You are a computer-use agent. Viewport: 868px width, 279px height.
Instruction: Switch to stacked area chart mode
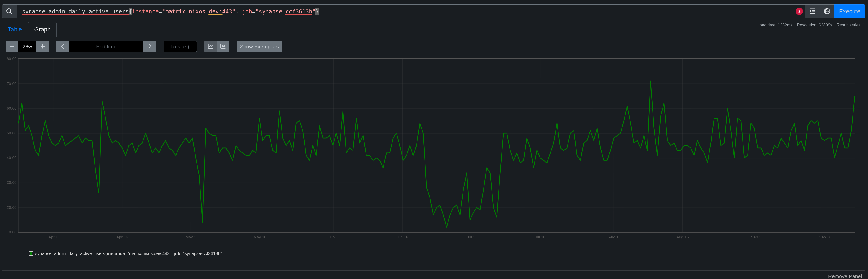(223, 46)
